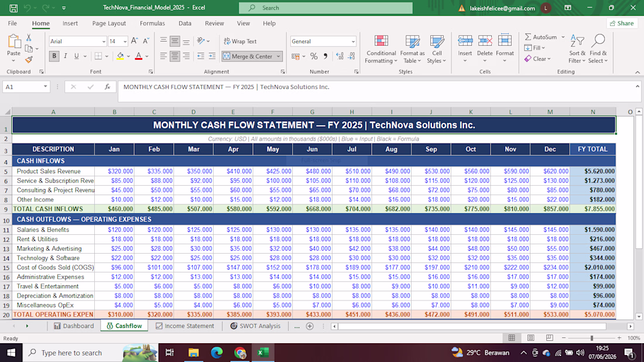Image resolution: width=644 pixels, height=362 pixels.
Task: Expand Name Box dropdown arrow
Action: 45,87
